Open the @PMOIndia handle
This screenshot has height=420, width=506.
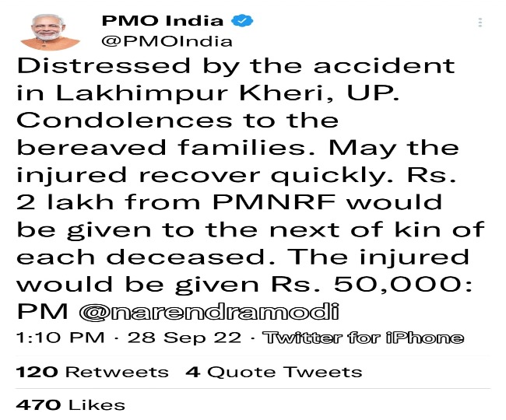pos(167,41)
